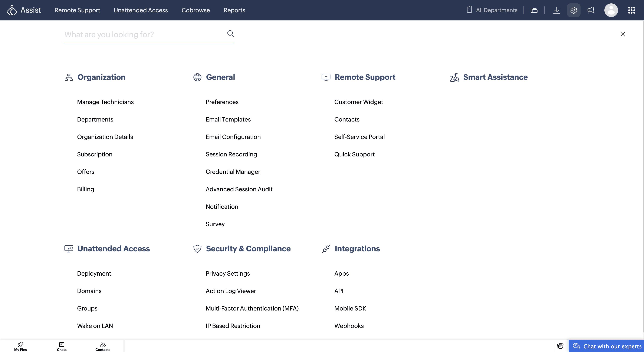The width and height of the screenshot is (644, 352).
Task: Open Groups settings
Action: pos(87,309)
